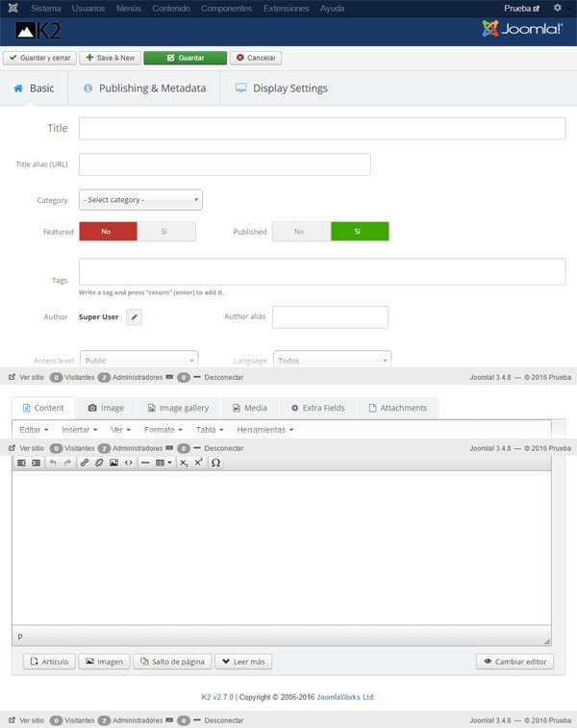Image resolution: width=577 pixels, height=728 pixels.
Task: Click the green Guardar button
Action: click(186, 58)
